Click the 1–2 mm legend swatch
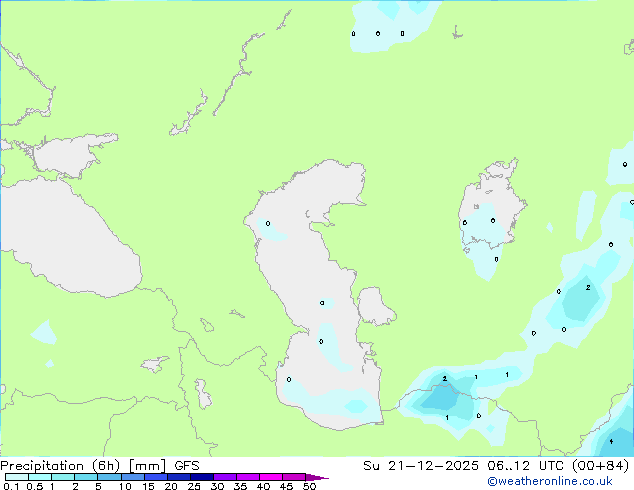The width and height of the screenshot is (634, 490). pos(63,477)
